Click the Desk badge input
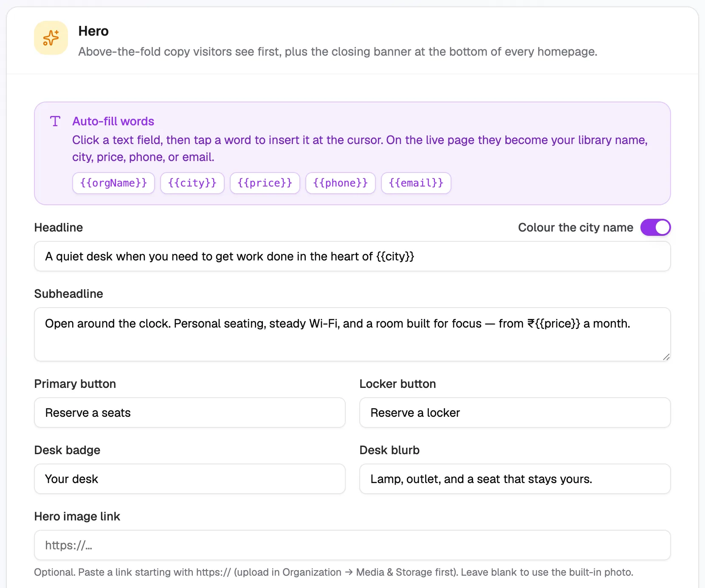 [x=190, y=479]
